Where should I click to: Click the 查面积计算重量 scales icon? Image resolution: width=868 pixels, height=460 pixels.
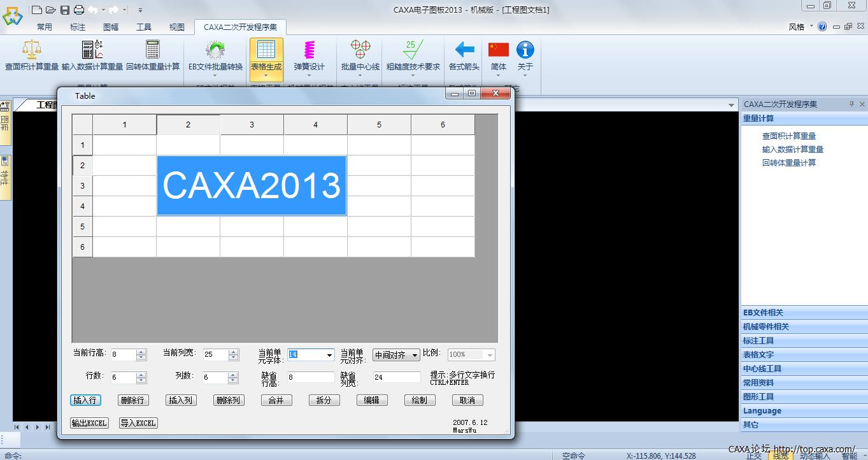click(x=31, y=50)
